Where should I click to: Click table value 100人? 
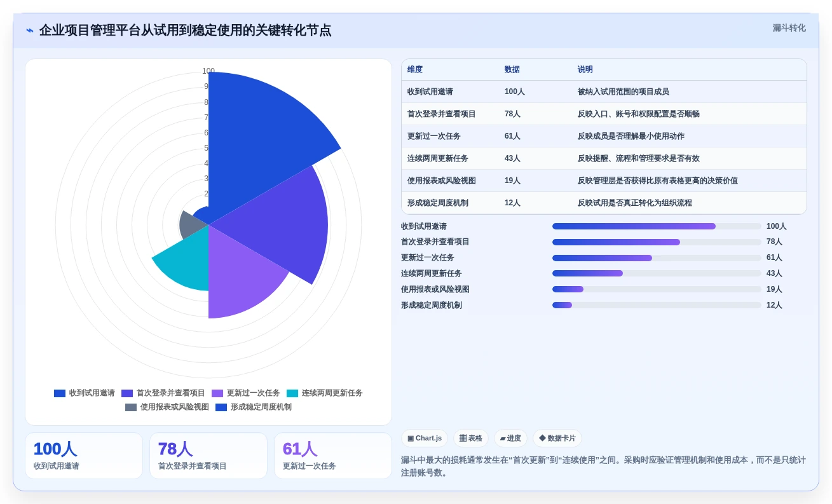[x=515, y=92]
